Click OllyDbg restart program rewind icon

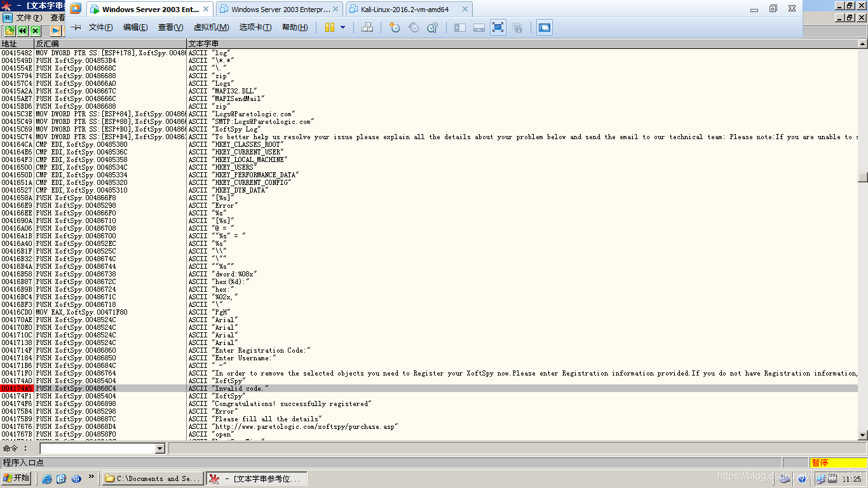pyautogui.click(x=23, y=30)
